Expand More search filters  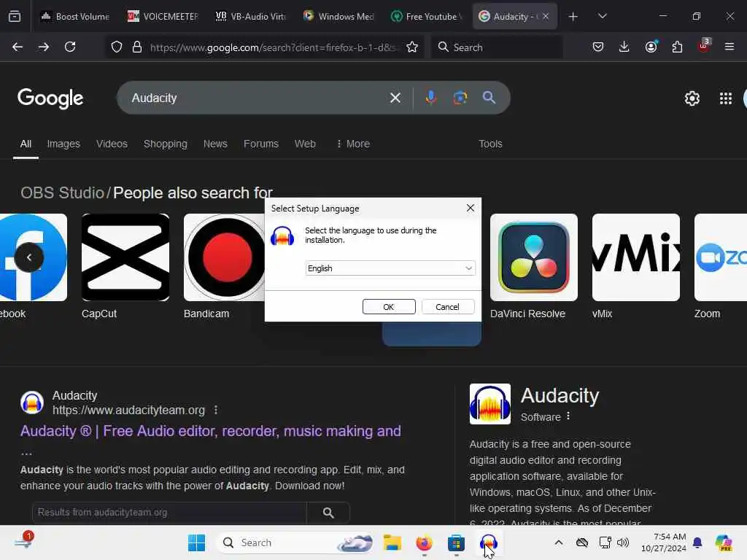353,144
